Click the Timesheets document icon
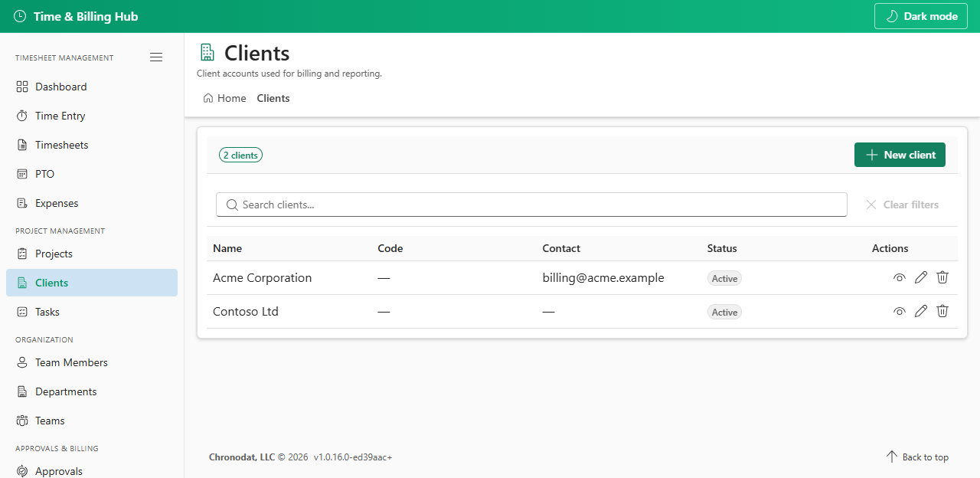Viewport: 980px width, 478px height. pyautogui.click(x=22, y=145)
